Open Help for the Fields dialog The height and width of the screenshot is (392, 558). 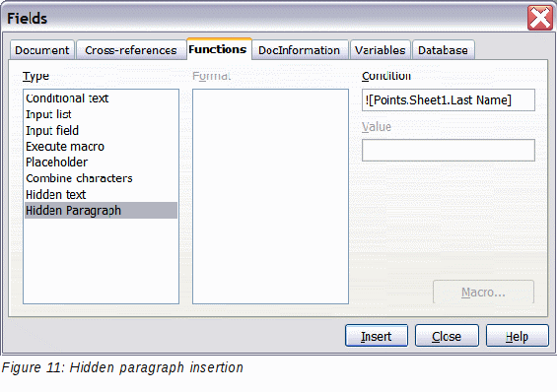pyautogui.click(x=517, y=336)
